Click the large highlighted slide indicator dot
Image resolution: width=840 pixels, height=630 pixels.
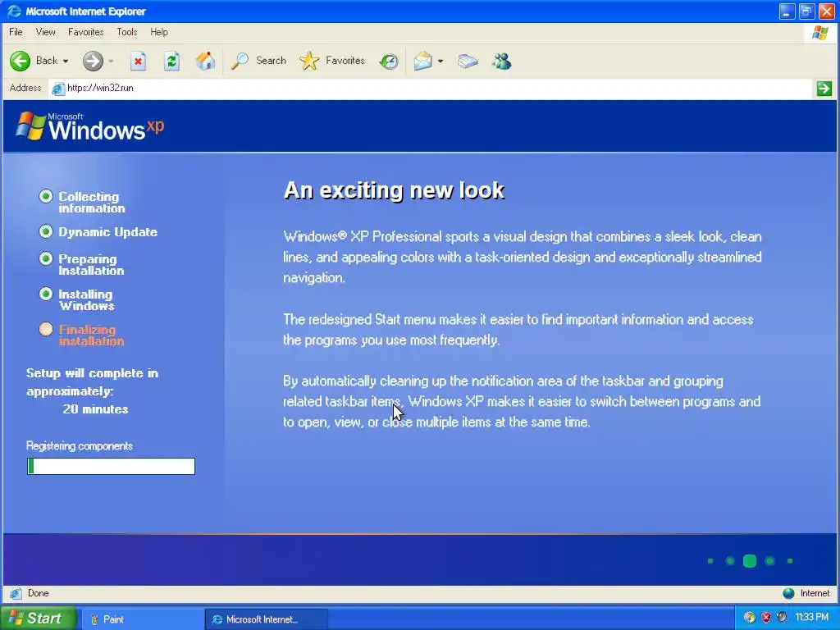750,561
